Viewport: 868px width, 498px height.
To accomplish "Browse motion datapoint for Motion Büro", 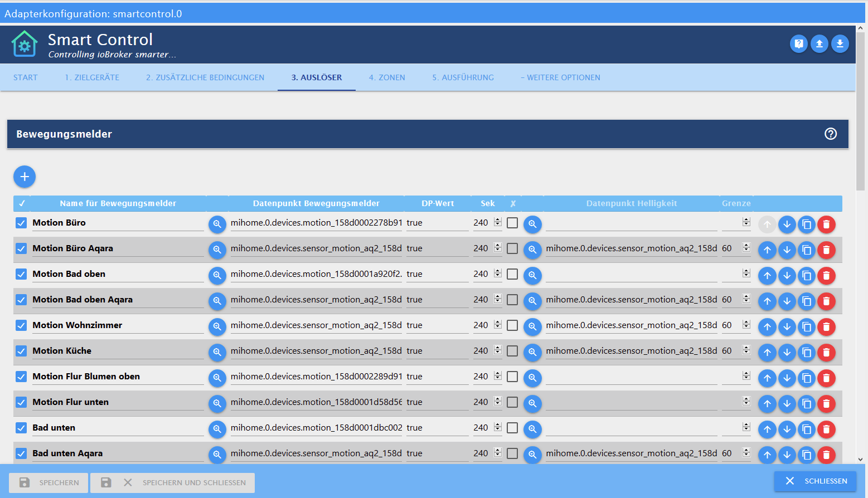I will pos(217,224).
